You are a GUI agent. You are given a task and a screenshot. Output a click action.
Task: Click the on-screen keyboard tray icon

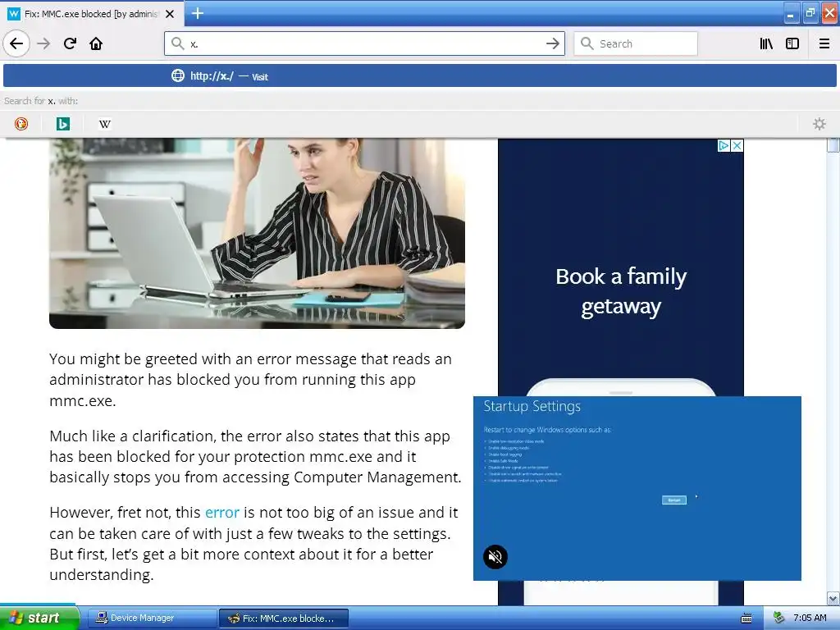click(x=746, y=619)
